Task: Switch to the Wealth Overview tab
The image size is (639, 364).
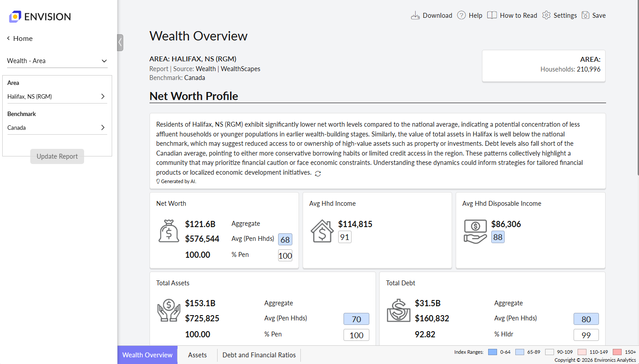Action: click(x=147, y=355)
